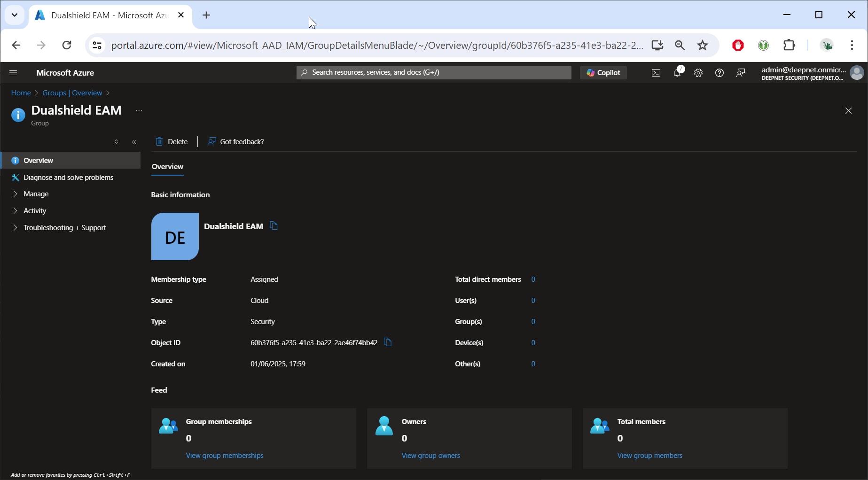Screen dimensions: 868x480
Task: Select Diagnose and solve problems
Action: pos(68,177)
